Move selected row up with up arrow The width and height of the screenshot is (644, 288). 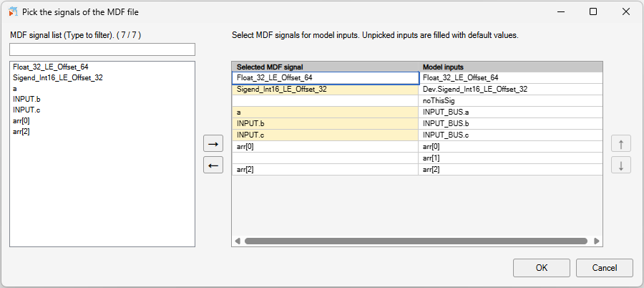point(621,143)
